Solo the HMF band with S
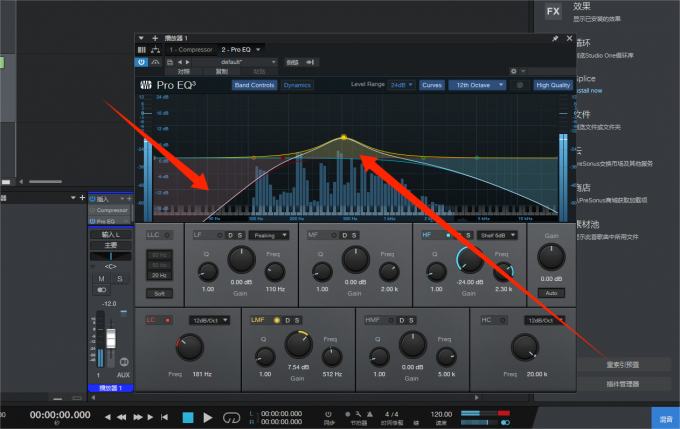This screenshot has height=429, width=680. [x=411, y=320]
